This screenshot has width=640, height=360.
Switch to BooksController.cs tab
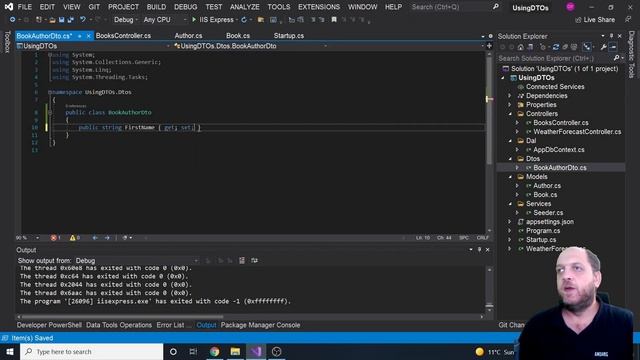pyautogui.click(x=123, y=36)
